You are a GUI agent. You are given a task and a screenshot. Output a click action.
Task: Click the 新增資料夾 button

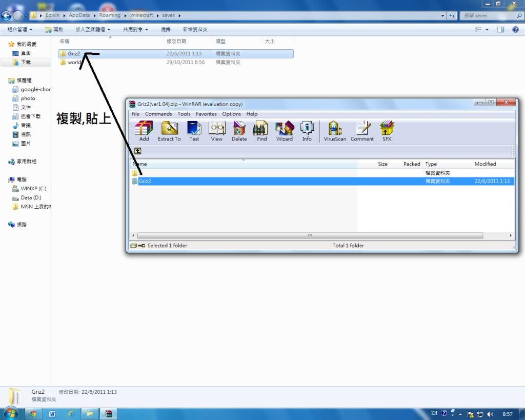click(x=195, y=29)
